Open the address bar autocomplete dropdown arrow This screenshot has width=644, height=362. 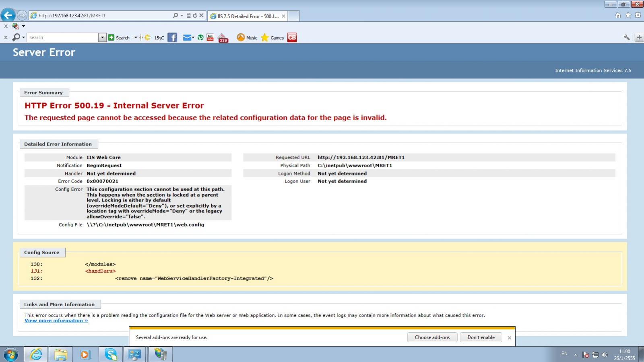182,16
